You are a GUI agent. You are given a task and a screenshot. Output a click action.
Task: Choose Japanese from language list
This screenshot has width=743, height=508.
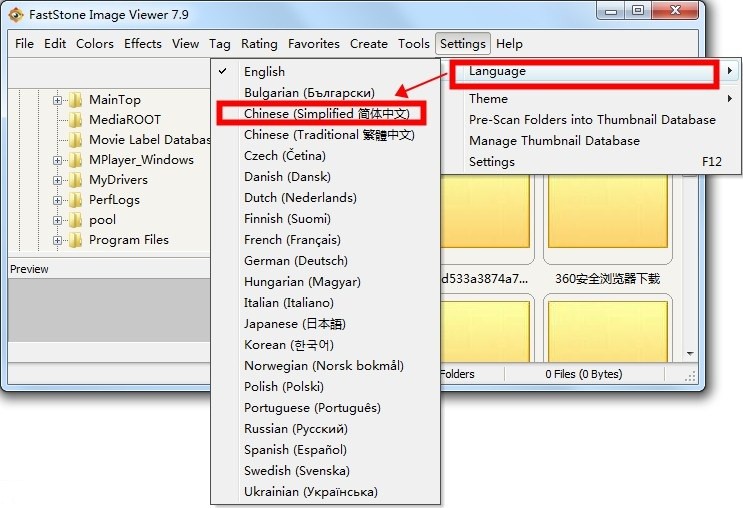click(x=325, y=324)
